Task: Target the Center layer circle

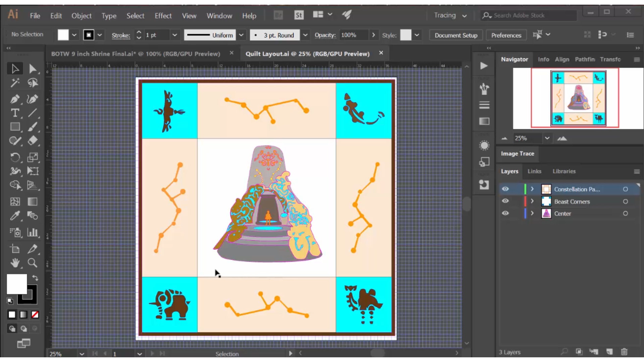Action: (x=625, y=214)
